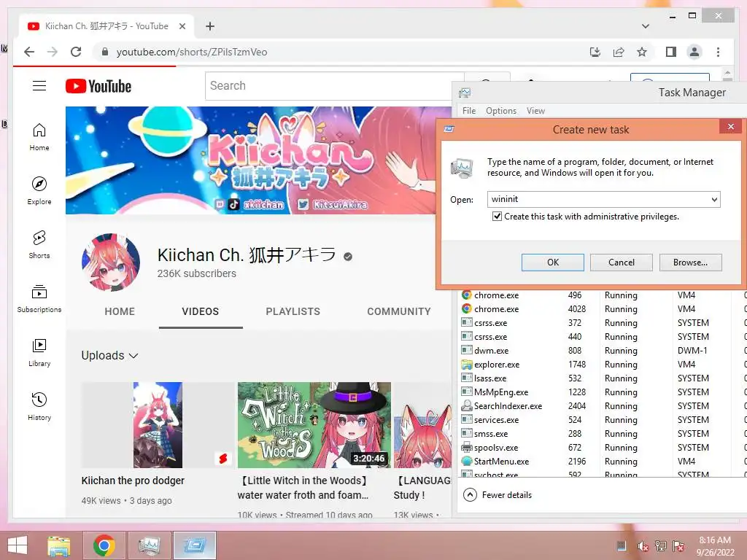The image size is (747, 560).
Task: Open File Explorer from taskbar
Action: (59, 545)
